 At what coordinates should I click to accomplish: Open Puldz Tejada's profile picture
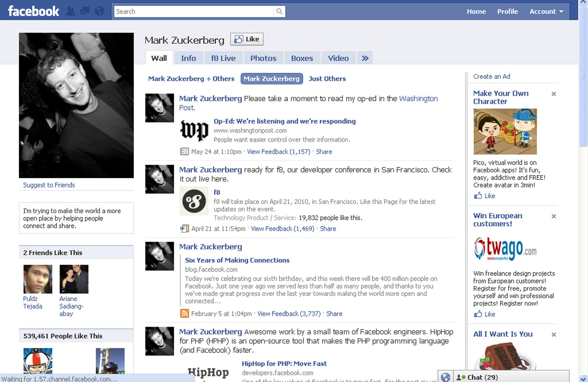pos(38,279)
